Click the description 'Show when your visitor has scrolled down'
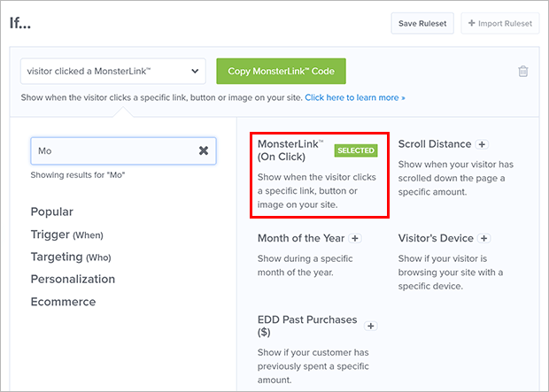Viewport: 549px width, 392px height. coord(455,178)
